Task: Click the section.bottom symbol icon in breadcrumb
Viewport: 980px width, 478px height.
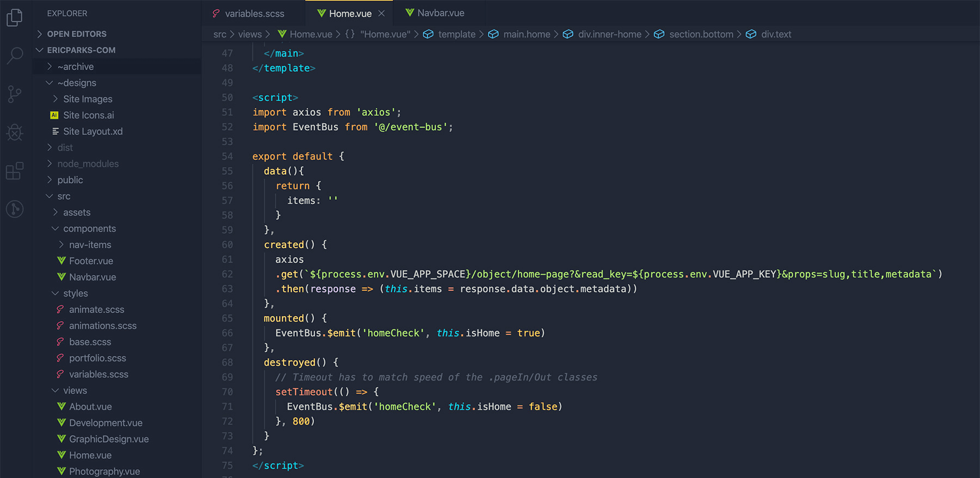Action: pyautogui.click(x=659, y=34)
